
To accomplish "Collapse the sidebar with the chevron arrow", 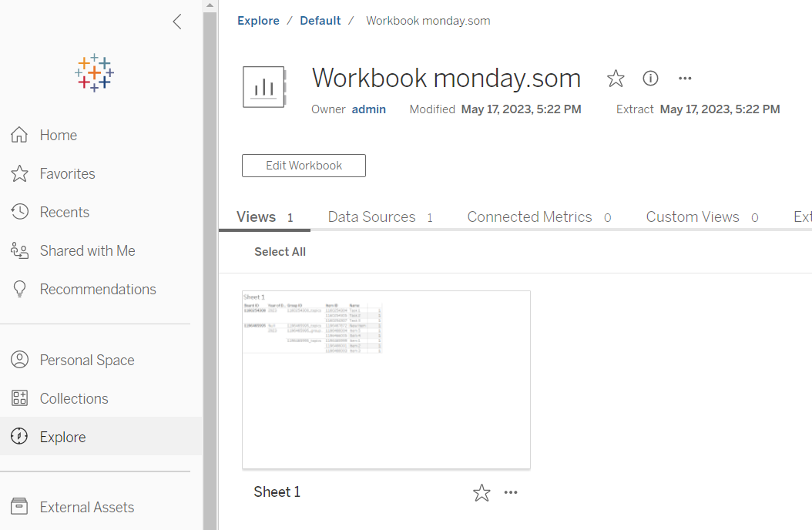I will (x=177, y=22).
